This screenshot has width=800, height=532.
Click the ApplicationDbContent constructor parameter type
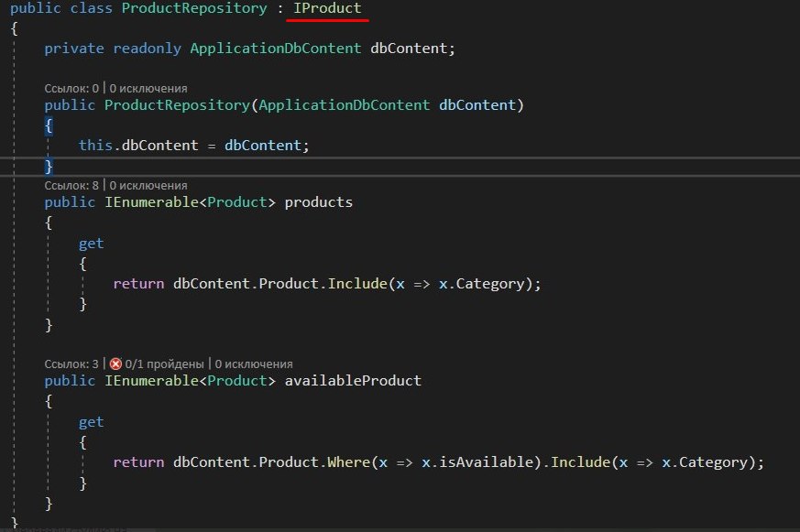pyautogui.click(x=345, y=105)
